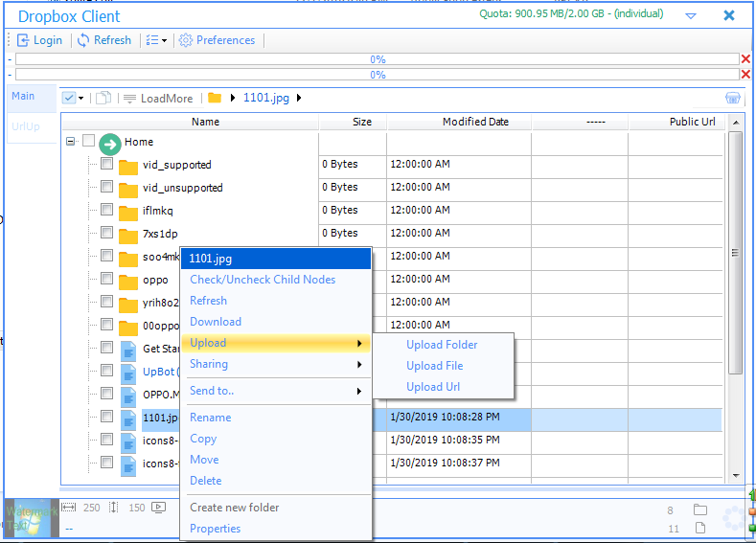Switch to the Main tab
Screen dimensions: 756x543
coord(32,99)
